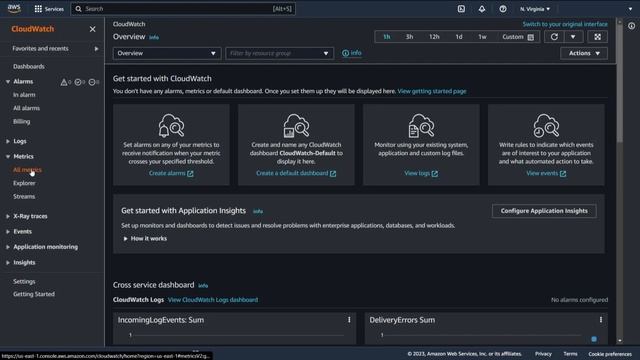
Task: Open In alarm in the sidebar
Action: [24, 95]
